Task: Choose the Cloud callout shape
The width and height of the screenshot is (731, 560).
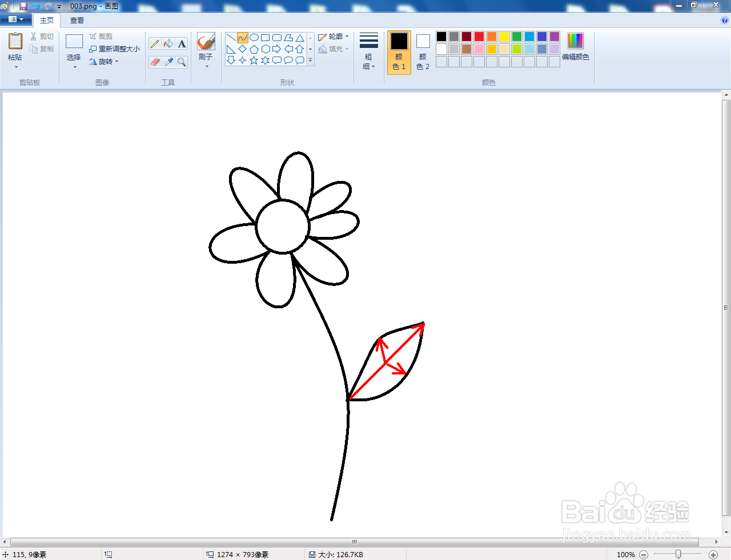Action: 300,60
